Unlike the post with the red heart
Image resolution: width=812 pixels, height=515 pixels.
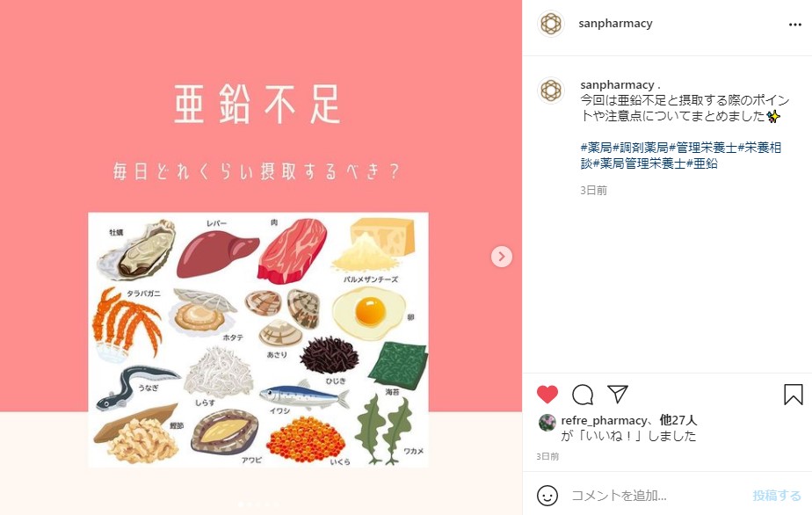point(547,395)
